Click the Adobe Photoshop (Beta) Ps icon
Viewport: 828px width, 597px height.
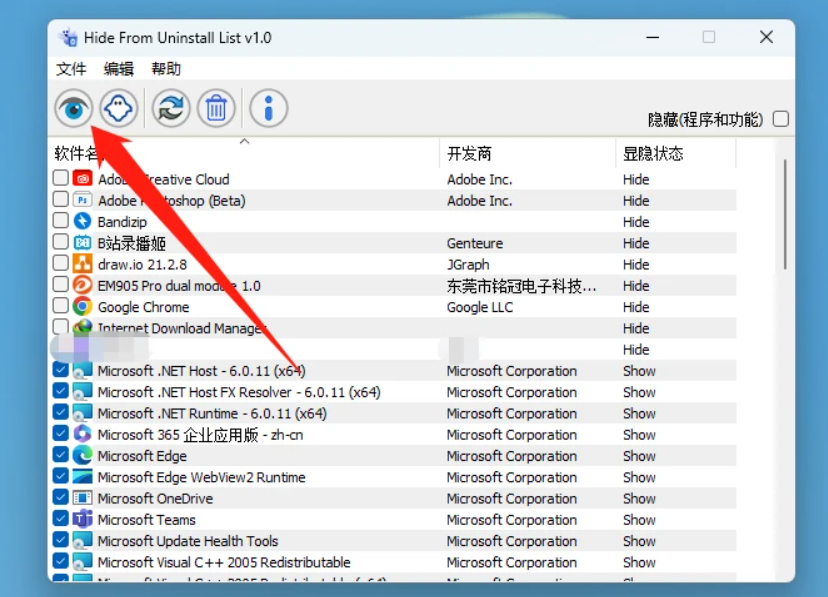coord(82,200)
